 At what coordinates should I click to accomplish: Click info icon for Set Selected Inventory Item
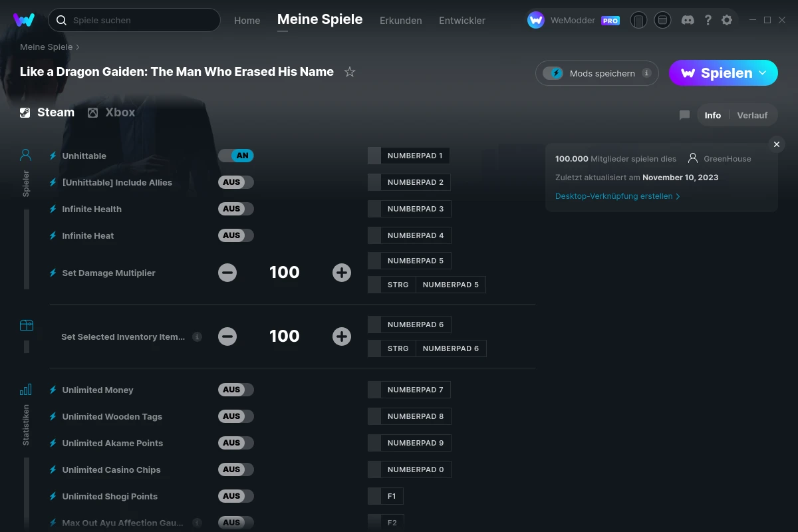pyautogui.click(x=197, y=336)
